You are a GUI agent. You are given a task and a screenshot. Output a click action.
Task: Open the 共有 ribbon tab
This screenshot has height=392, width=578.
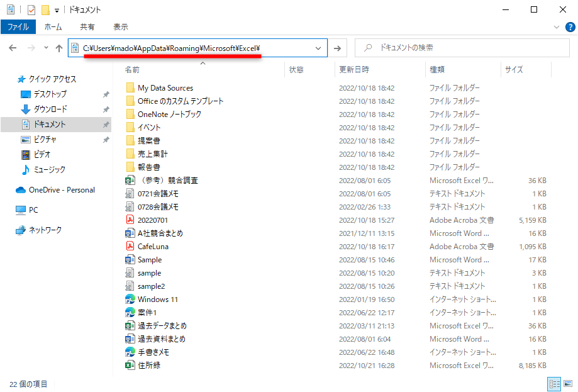tap(87, 27)
